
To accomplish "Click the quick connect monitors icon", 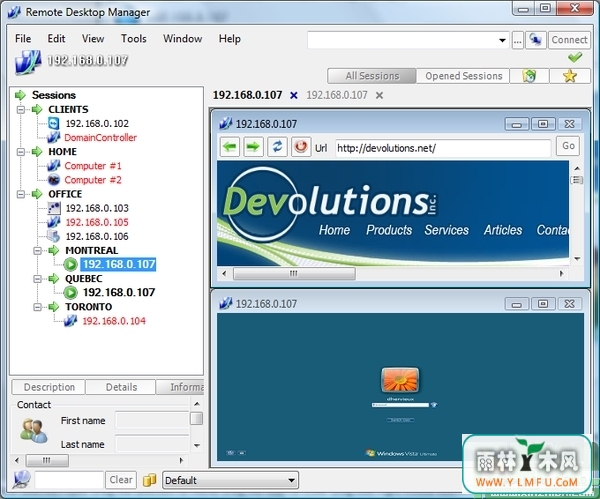I will (536, 39).
